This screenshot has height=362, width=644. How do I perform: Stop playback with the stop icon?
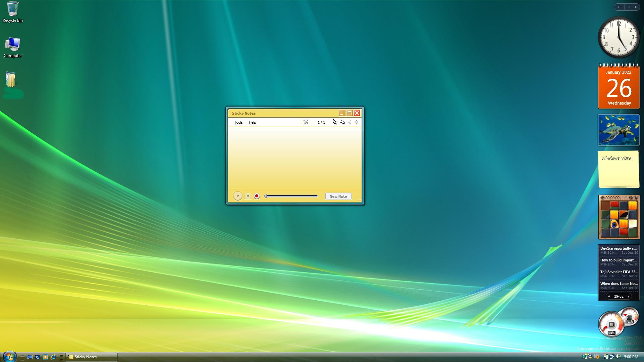tap(248, 196)
